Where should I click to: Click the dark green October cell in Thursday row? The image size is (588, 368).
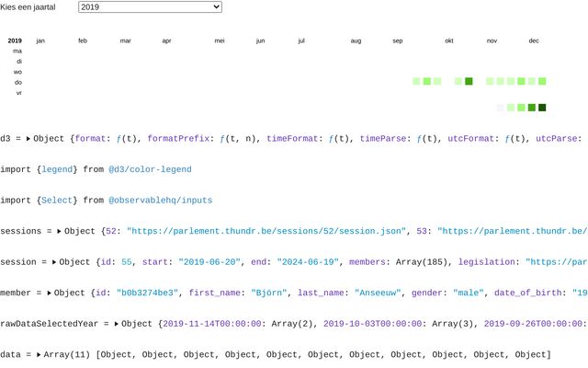click(469, 82)
